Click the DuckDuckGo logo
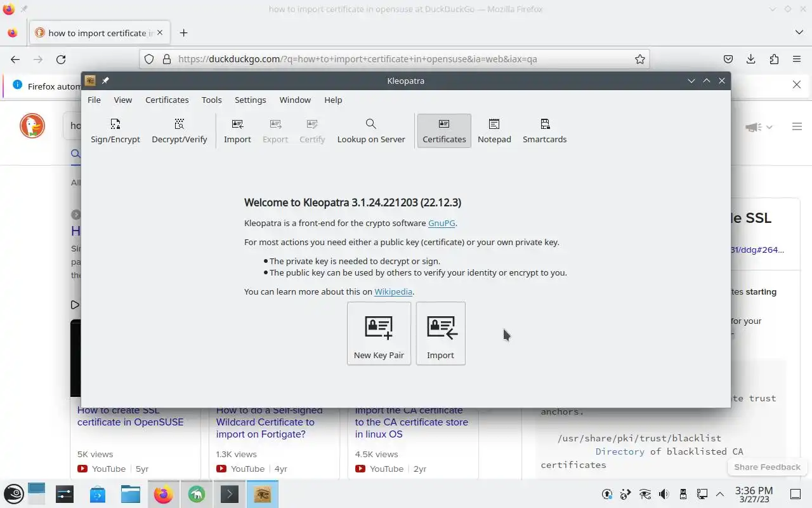This screenshot has width=812, height=508. tap(32, 126)
